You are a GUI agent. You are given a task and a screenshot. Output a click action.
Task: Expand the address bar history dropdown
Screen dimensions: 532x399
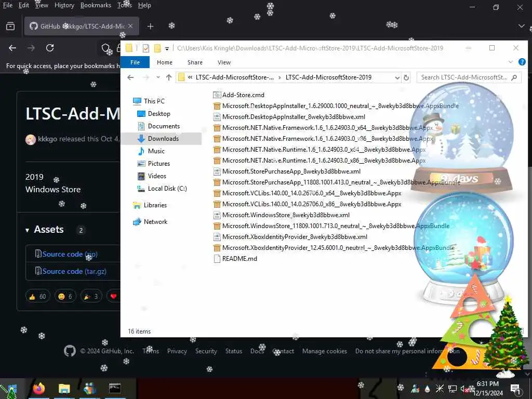pos(397,77)
